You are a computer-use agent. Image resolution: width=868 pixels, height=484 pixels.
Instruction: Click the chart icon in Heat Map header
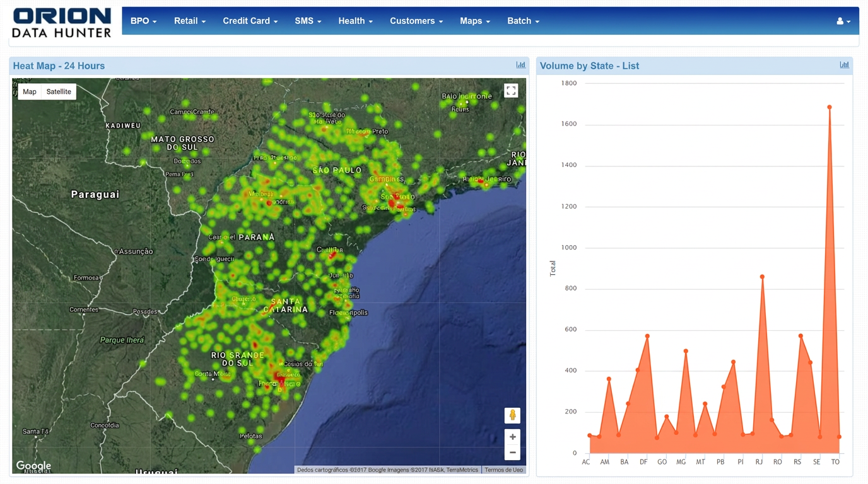coord(520,65)
